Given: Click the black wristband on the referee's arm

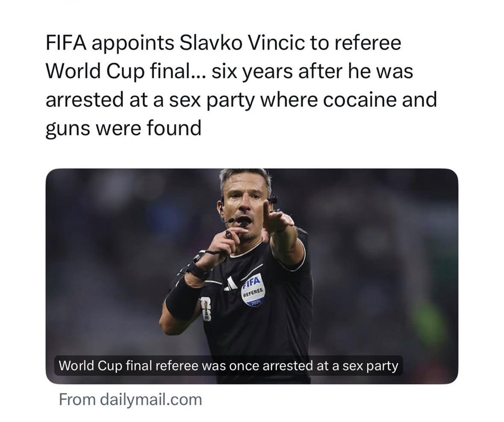Looking at the screenshot, I should [182, 299].
